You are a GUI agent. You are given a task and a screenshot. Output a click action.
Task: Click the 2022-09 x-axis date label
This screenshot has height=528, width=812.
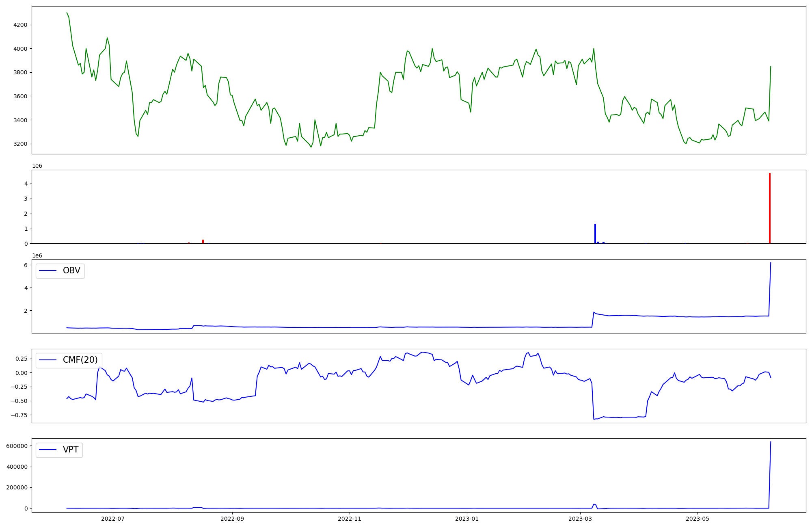pyautogui.click(x=232, y=519)
